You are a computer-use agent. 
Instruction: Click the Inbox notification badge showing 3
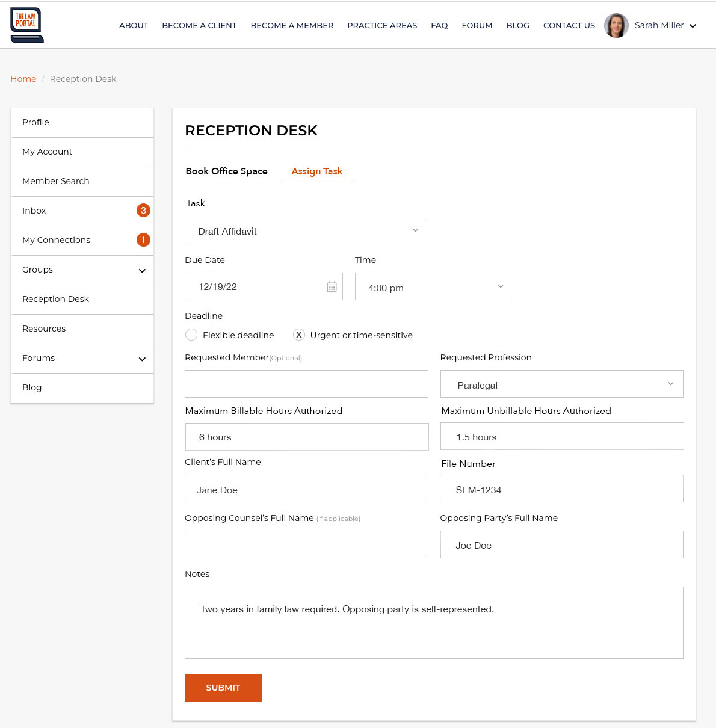click(143, 211)
